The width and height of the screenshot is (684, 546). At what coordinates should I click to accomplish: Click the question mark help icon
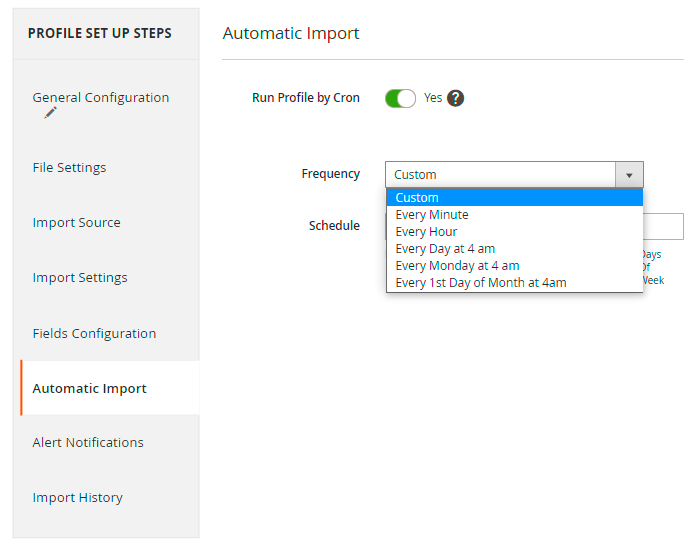point(456,98)
